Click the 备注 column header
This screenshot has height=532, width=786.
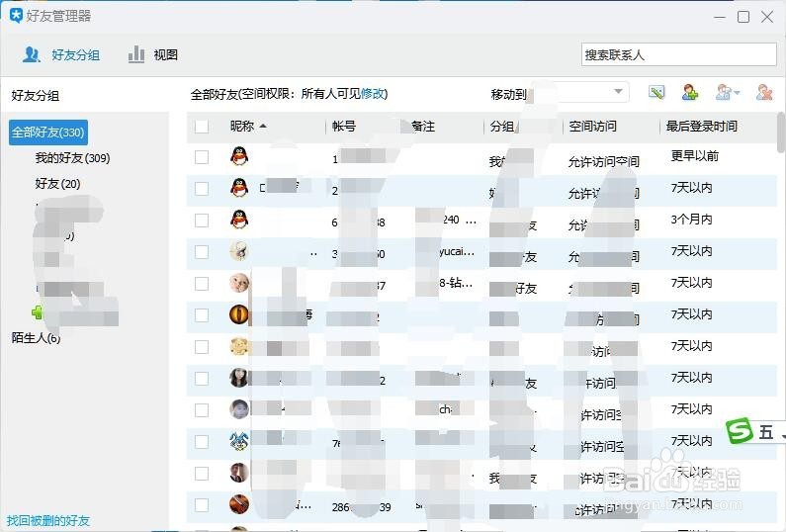click(x=422, y=127)
